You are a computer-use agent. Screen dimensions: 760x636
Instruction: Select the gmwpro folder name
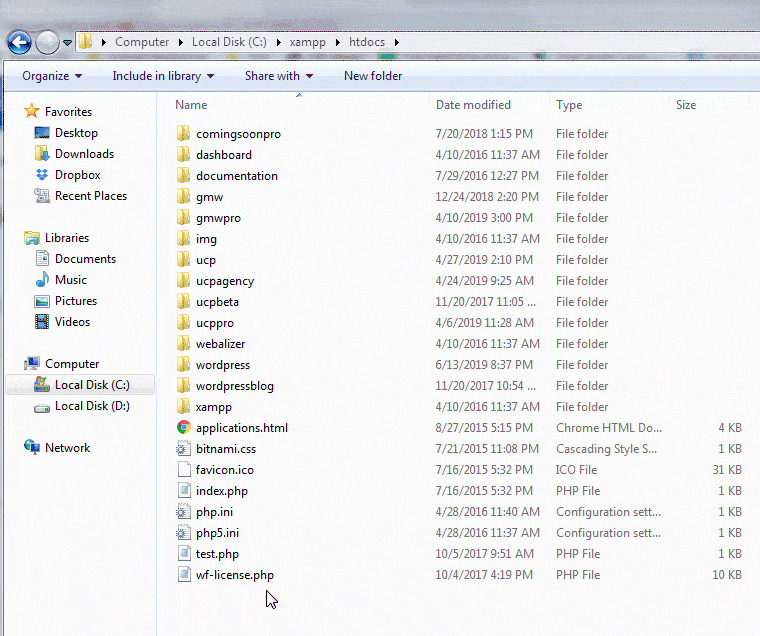point(218,218)
